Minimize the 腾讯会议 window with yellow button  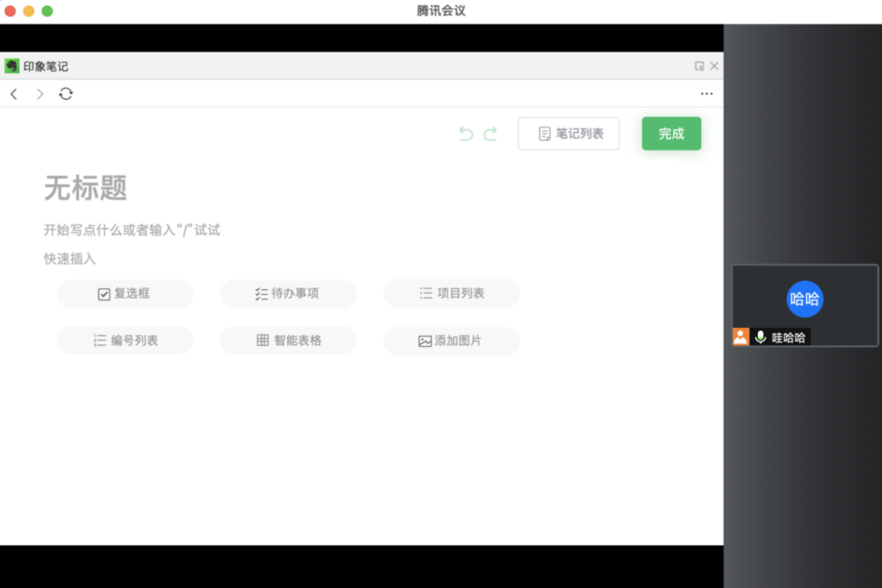28,10
